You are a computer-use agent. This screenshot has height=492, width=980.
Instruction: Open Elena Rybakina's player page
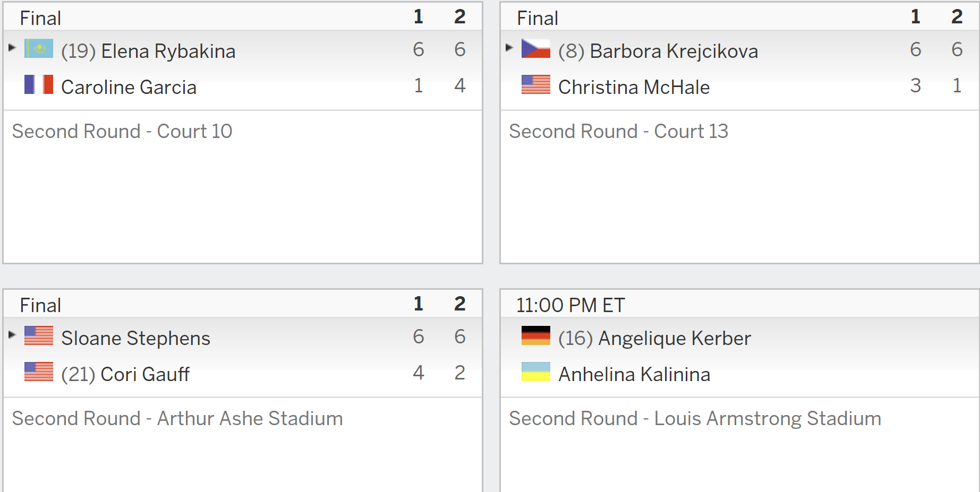pyautogui.click(x=168, y=51)
